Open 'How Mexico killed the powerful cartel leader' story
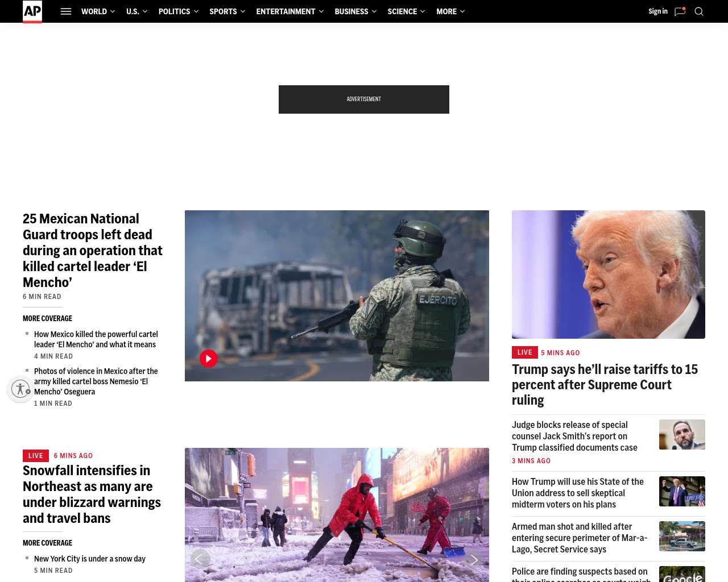Viewport: 728px width, 582px height. 96,339
